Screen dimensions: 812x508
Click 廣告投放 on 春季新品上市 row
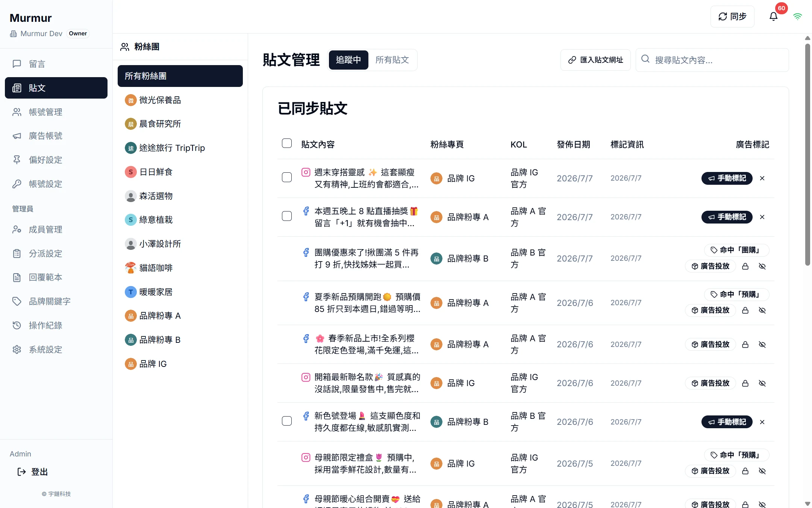tap(710, 345)
